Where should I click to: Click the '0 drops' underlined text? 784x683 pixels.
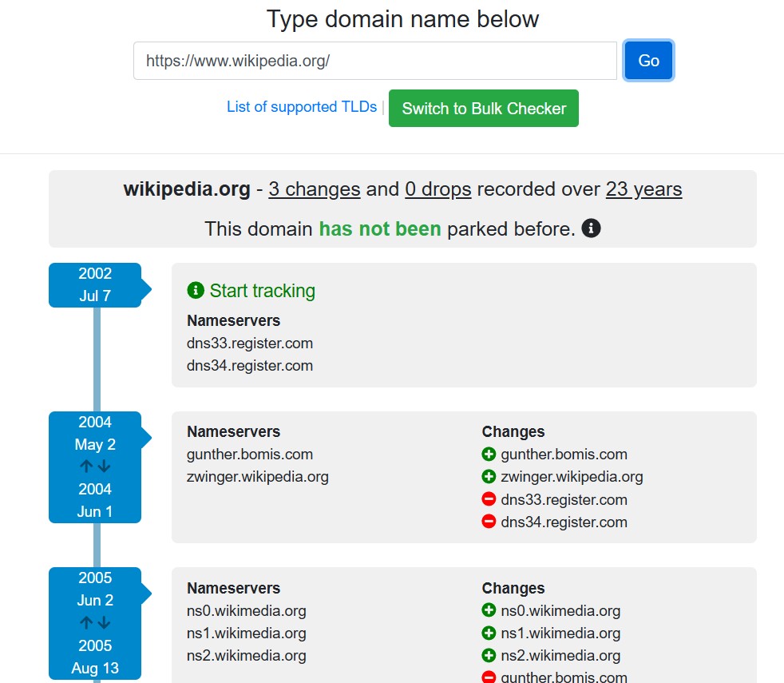tap(438, 189)
